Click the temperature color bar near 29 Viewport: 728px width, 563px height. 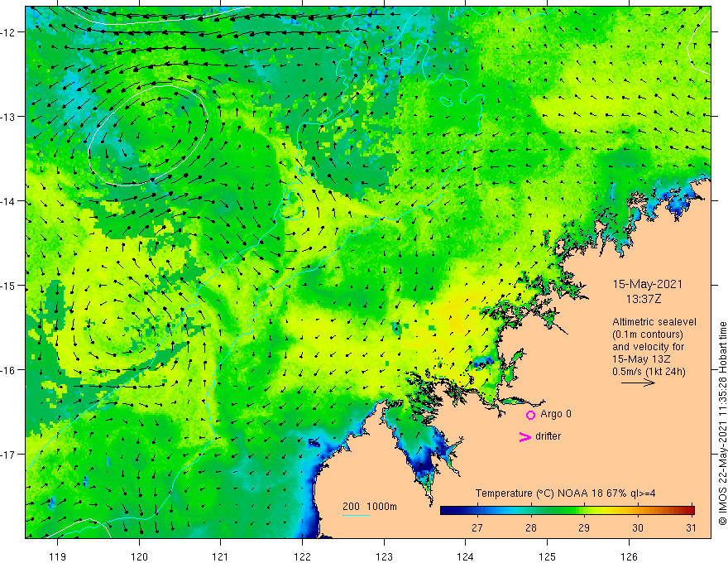pos(584,511)
